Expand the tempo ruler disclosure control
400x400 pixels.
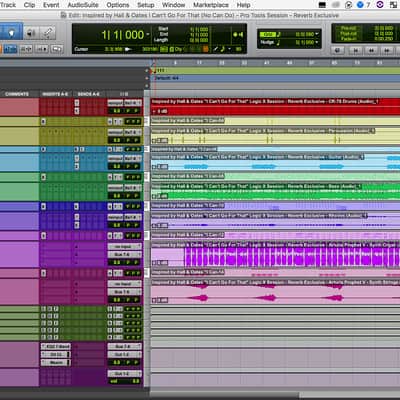point(147,70)
